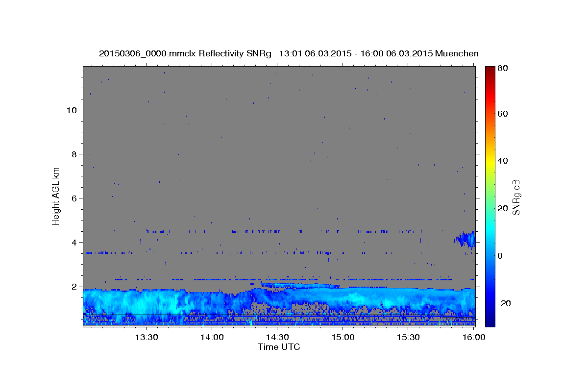Click the 15:30 time tick label
The image size is (588, 392).
pos(409,337)
